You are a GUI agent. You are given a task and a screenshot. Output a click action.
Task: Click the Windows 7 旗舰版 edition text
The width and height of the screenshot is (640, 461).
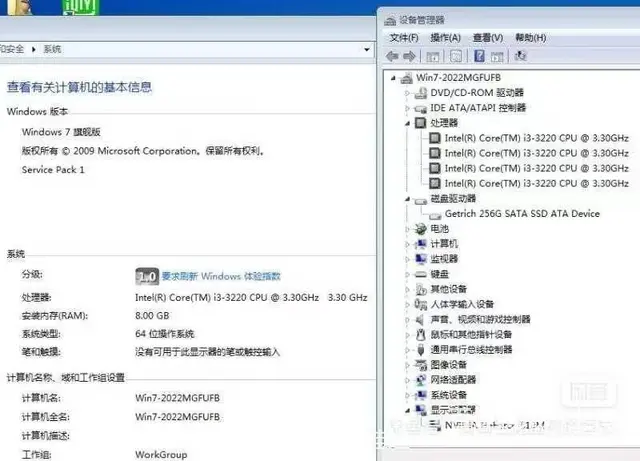[61, 132]
